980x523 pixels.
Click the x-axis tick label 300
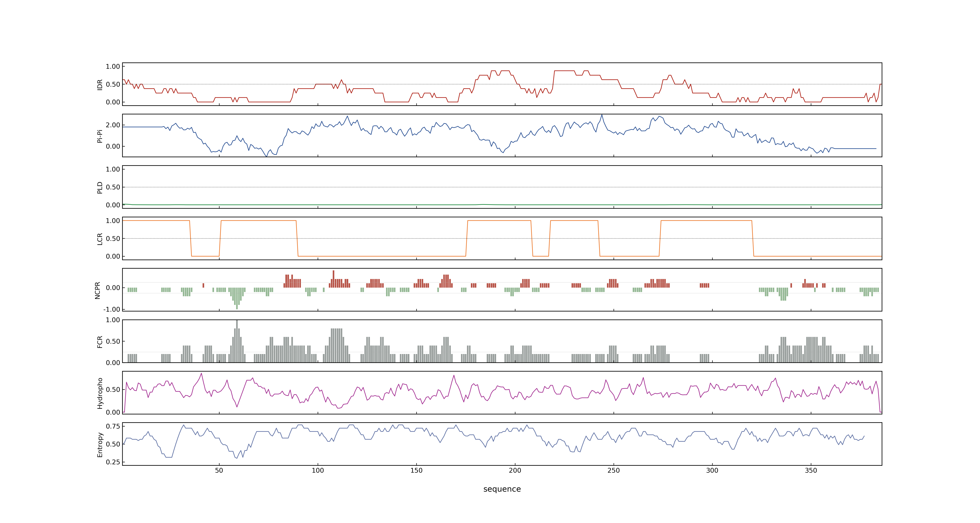[x=712, y=470]
